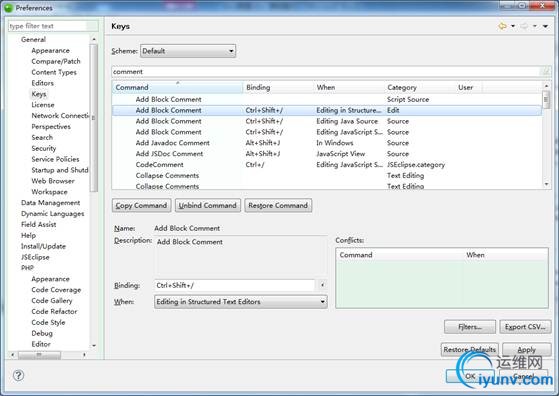
Task: Select Add Block Comment Script Source row
Action: (x=327, y=99)
